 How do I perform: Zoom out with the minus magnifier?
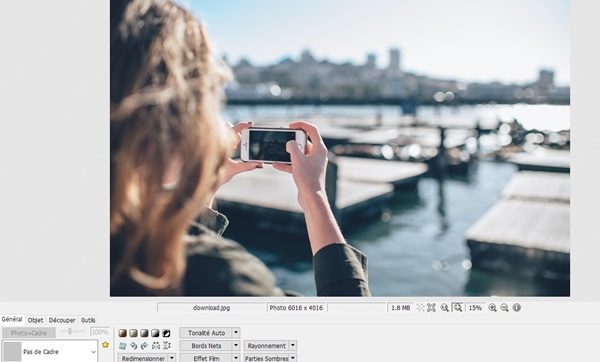(504, 308)
